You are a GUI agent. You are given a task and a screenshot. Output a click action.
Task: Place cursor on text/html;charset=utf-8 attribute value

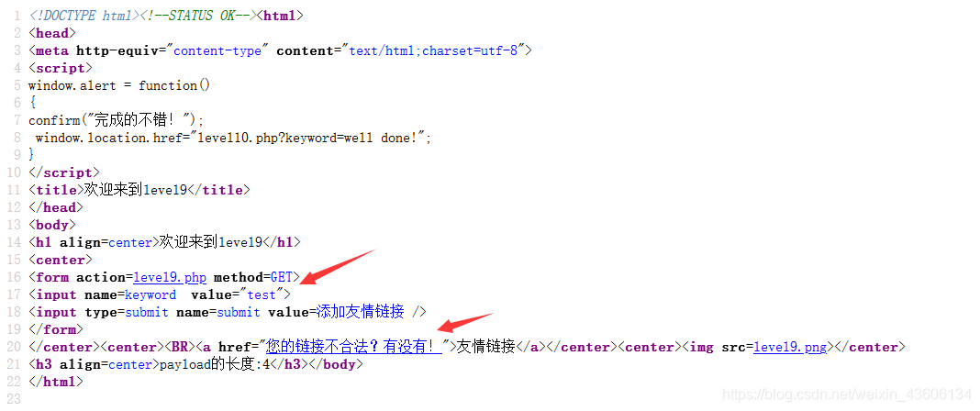point(433,51)
